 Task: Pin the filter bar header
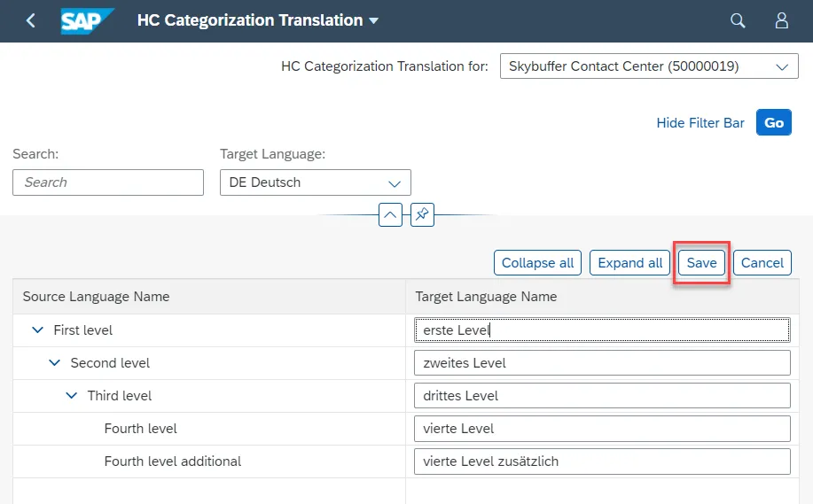coord(422,214)
